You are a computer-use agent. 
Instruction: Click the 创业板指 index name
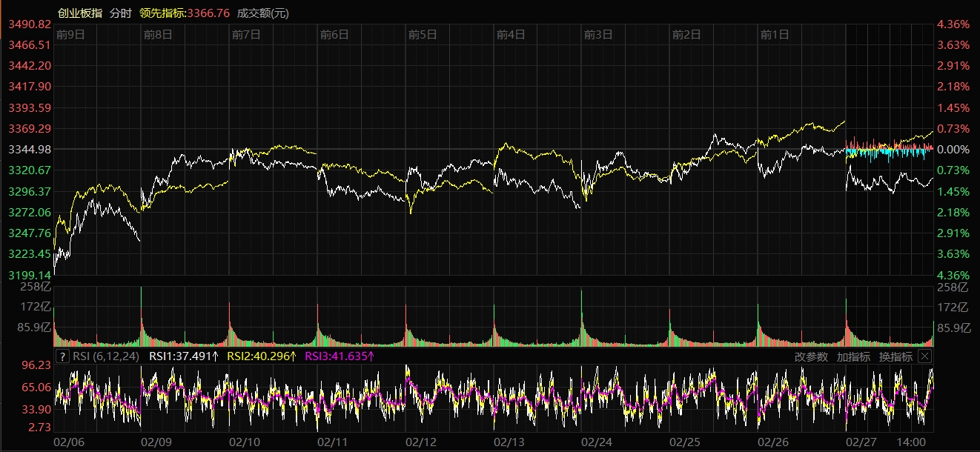(79, 13)
